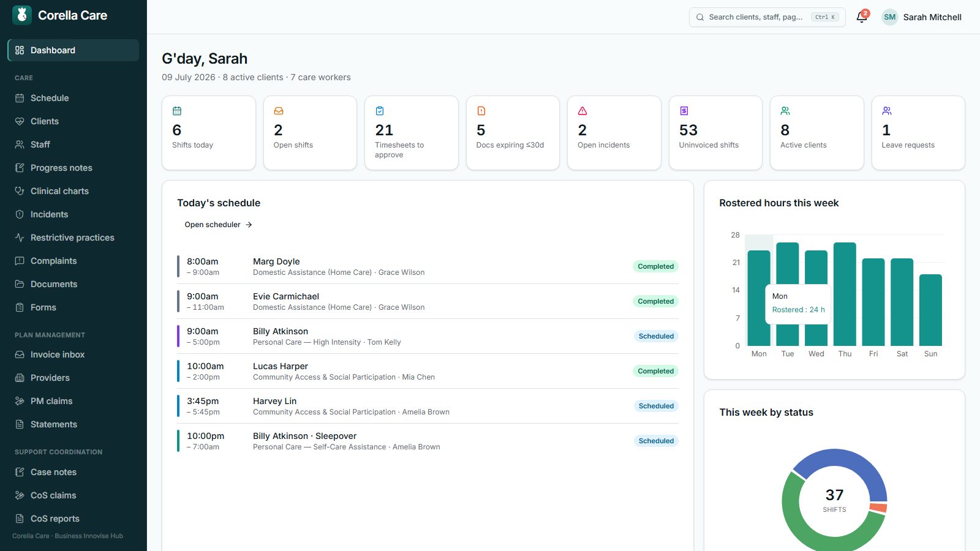980x551 pixels.
Task: Click Open scheduler link
Action: pyautogui.click(x=218, y=225)
